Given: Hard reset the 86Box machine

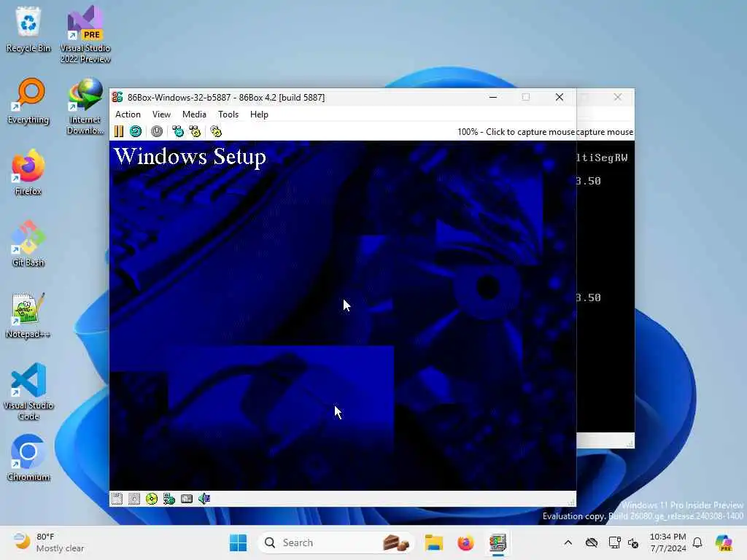Looking at the screenshot, I should (136, 131).
